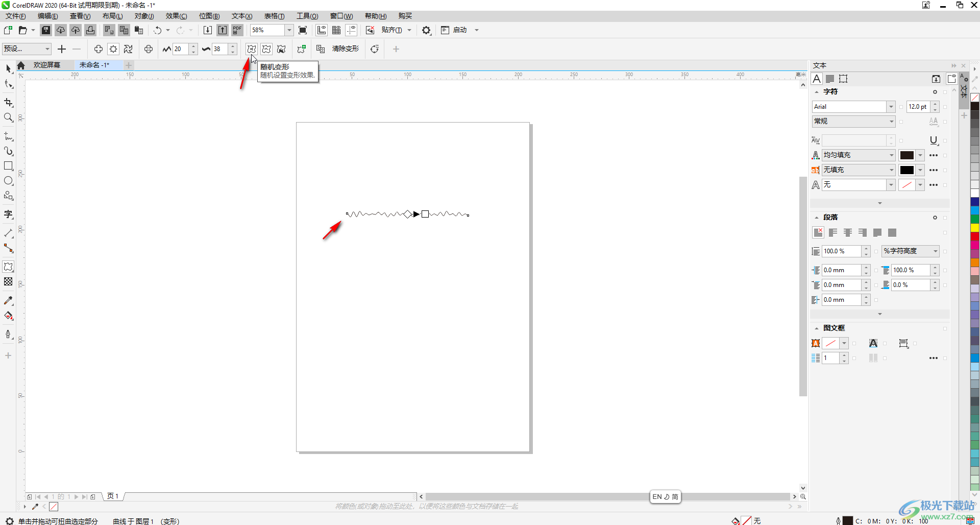This screenshot has height=525, width=980.
Task: Select the Crop tool
Action: [8, 102]
